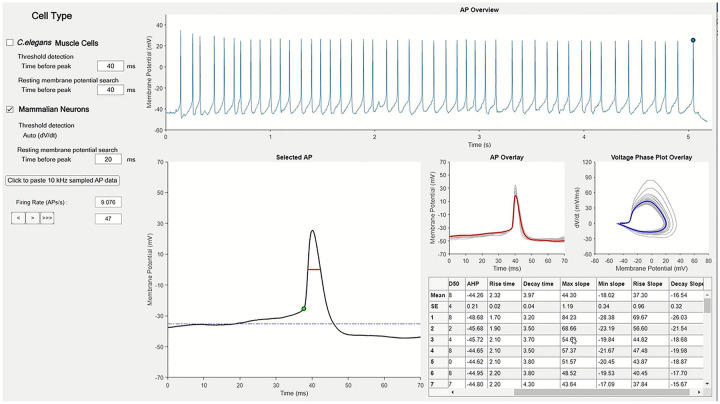Click the table's horizontal scroll right arrow
The width and height of the screenshot is (720, 404).
(699, 392)
